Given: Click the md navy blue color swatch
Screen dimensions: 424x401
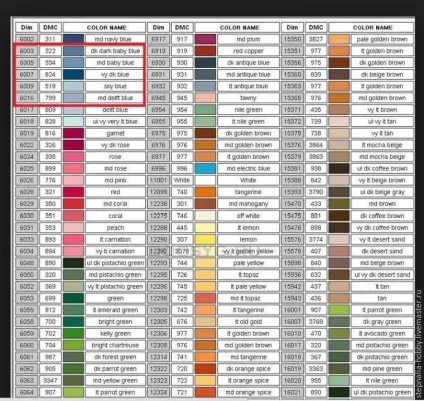Looking at the screenshot, I should [x=73, y=39].
